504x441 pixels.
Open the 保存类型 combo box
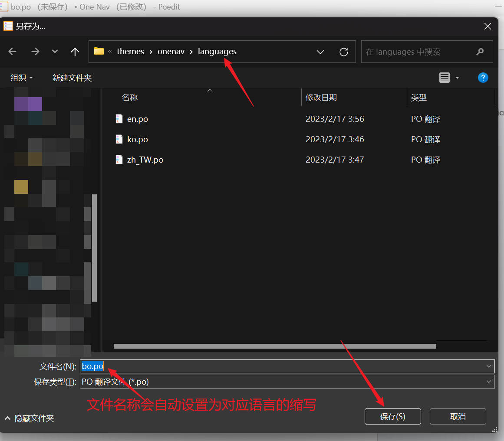coord(287,382)
